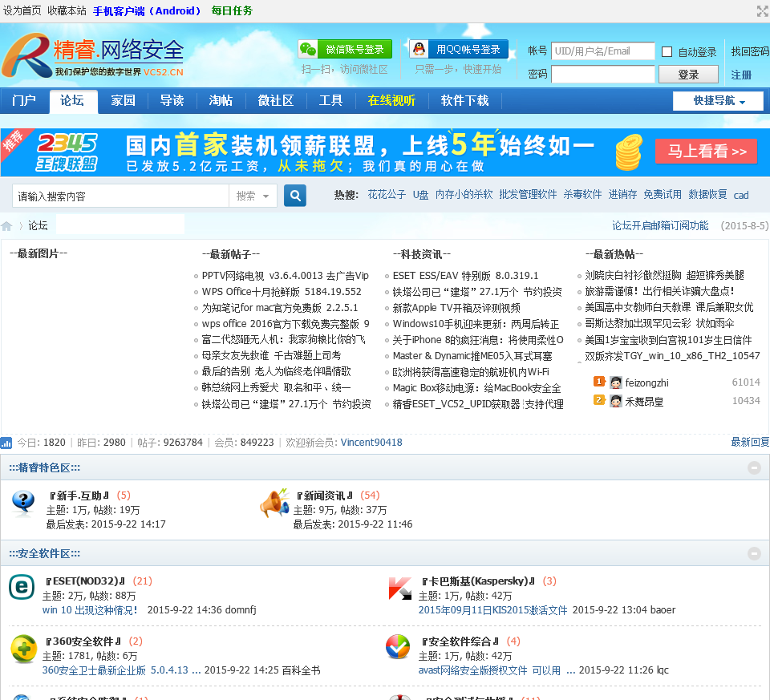Click the 设为首页 link

pyautogui.click(x=22, y=10)
